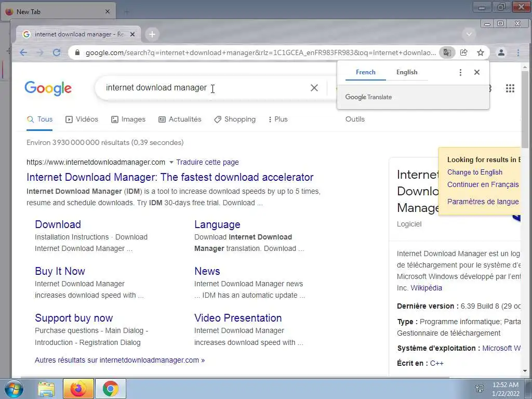The image size is (532, 399).
Task: Open the Video Presentation sitelink
Action: tap(238, 318)
